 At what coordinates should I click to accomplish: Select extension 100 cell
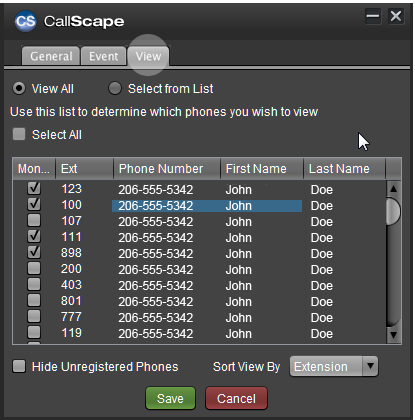point(71,205)
